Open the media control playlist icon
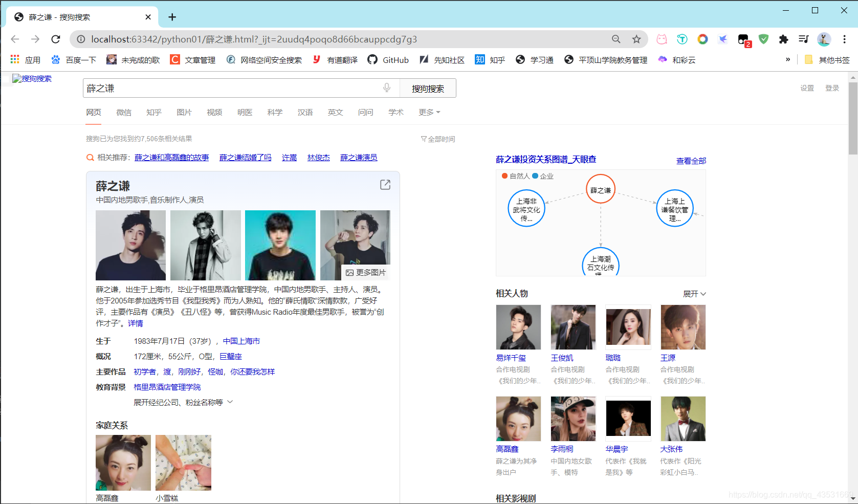The image size is (858, 504). (x=804, y=39)
